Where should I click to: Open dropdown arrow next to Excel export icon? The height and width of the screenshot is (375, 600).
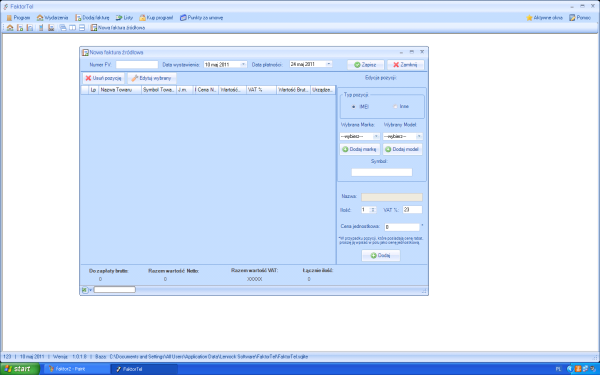(x=91, y=290)
